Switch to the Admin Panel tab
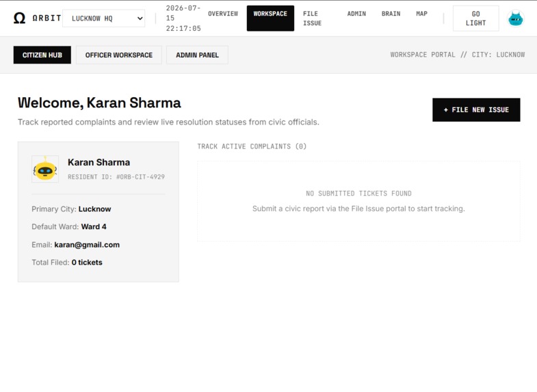The height and width of the screenshot is (392, 537). 197,55
